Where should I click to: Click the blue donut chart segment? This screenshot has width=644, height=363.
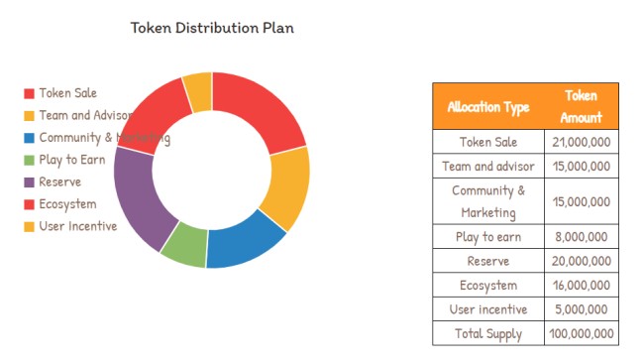click(x=245, y=241)
